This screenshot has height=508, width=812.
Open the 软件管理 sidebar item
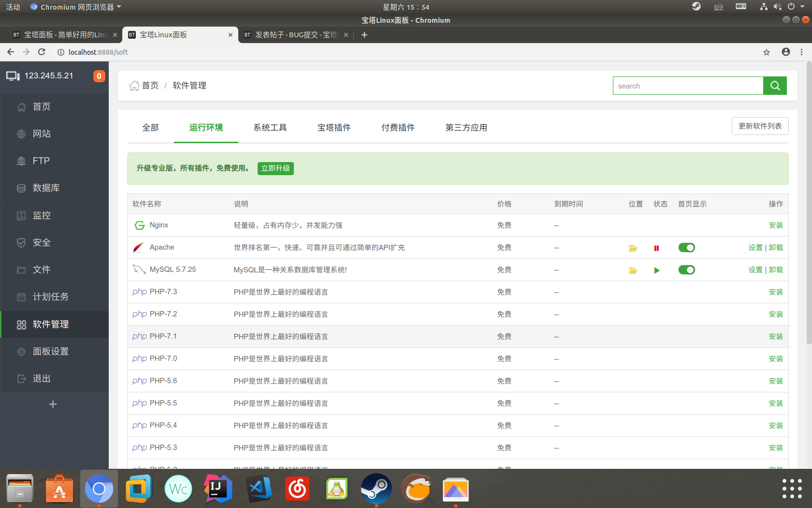click(54, 324)
